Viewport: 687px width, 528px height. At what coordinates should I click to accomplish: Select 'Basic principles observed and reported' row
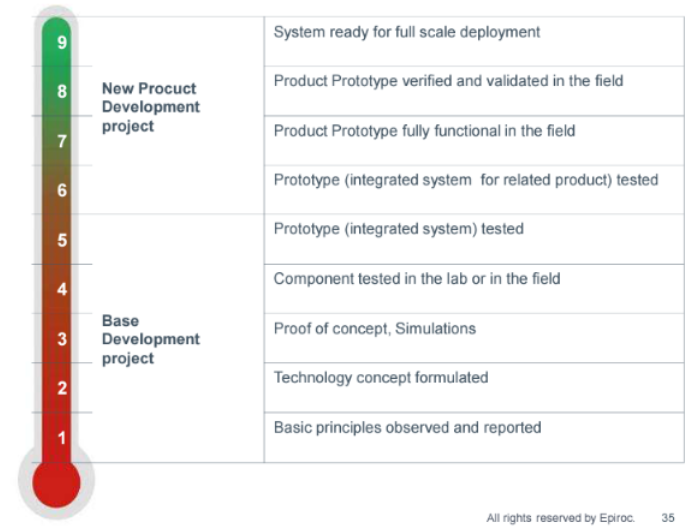[x=474, y=437]
